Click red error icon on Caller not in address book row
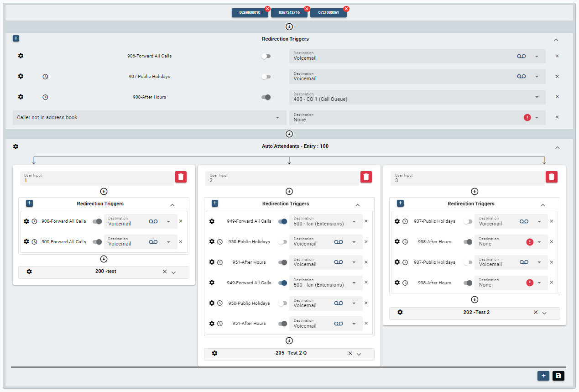579x392 pixels. (x=527, y=118)
